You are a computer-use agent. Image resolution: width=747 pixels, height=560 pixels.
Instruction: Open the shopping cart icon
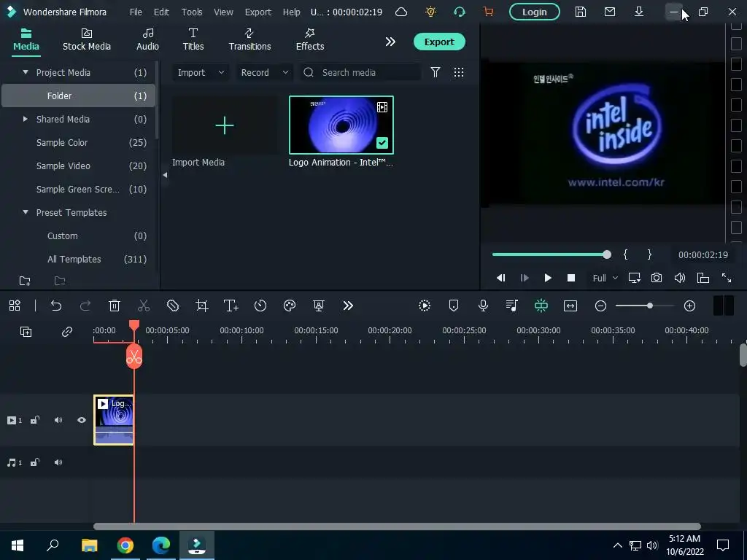point(488,12)
